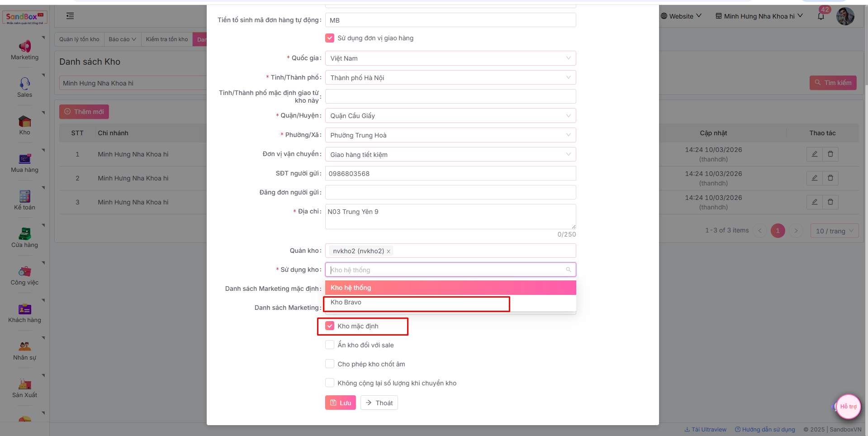Open the Sales module icon
The height and width of the screenshot is (436, 868).
tap(24, 84)
